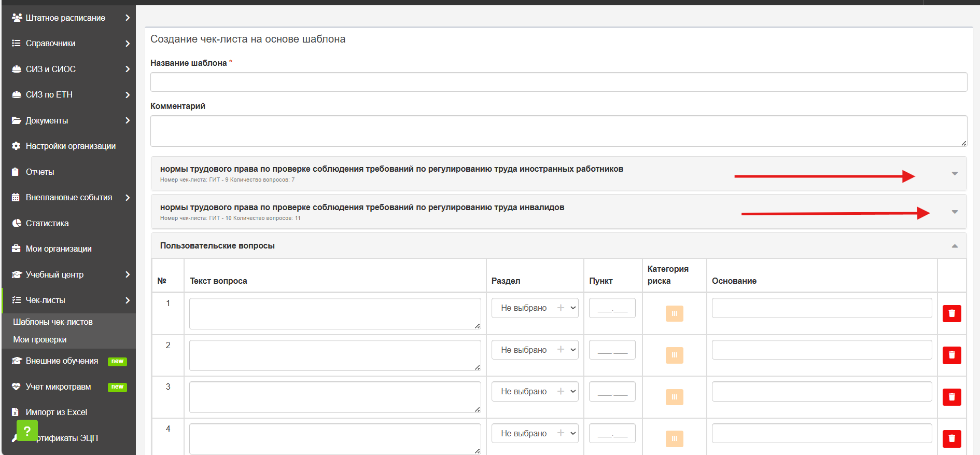The width and height of the screenshot is (980, 455).
Task: Expand the иностранных работников checklist section arrow
Action: (x=955, y=173)
